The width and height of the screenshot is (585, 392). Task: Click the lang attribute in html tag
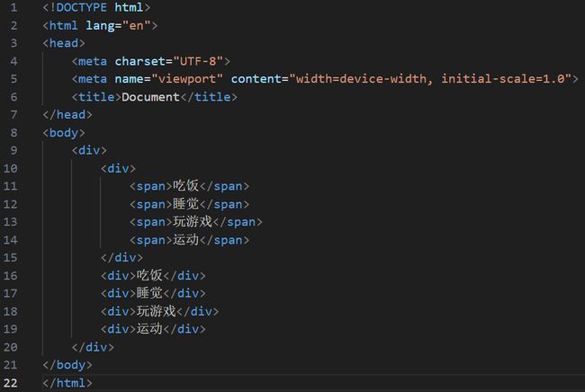[100, 26]
